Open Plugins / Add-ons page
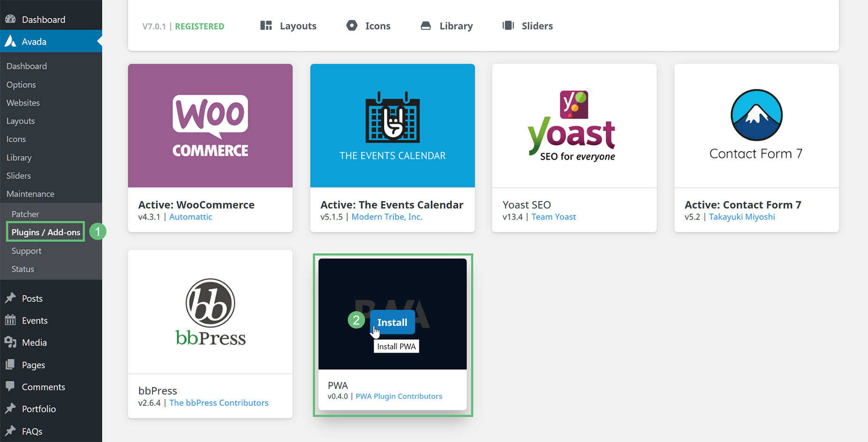868x442 pixels. [46, 232]
